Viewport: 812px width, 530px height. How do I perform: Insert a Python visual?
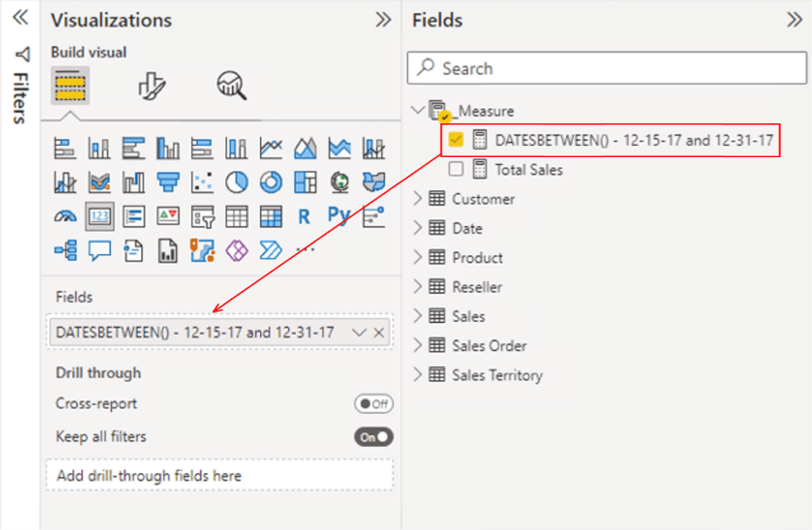coord(339,217)
